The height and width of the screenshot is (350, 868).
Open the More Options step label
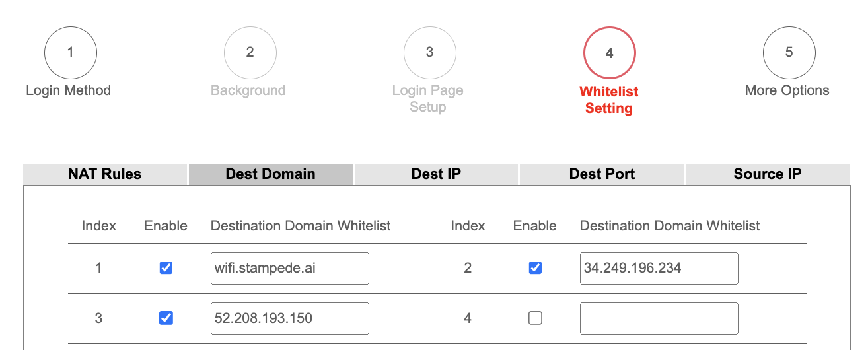coord(787,90)
